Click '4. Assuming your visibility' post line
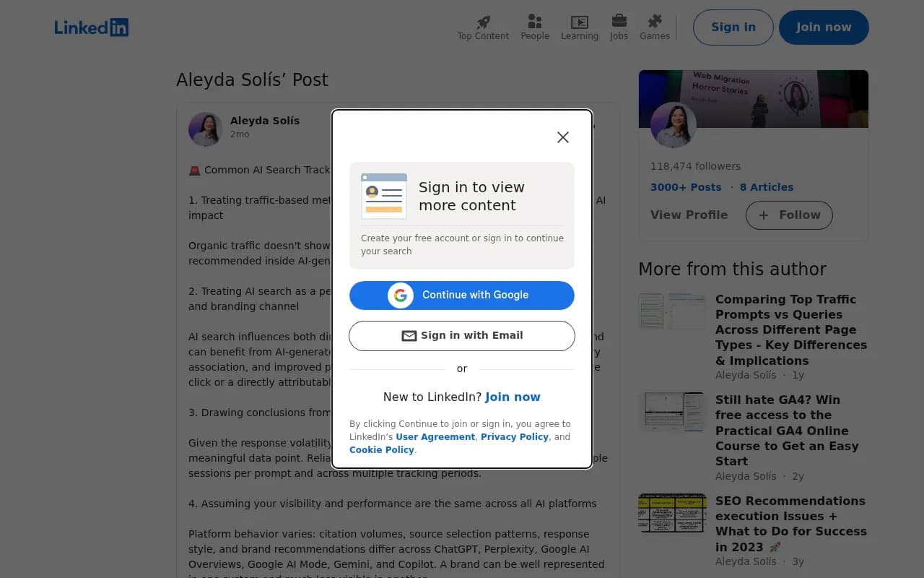Screen dimensions: 924x578 tap(393, 504)
